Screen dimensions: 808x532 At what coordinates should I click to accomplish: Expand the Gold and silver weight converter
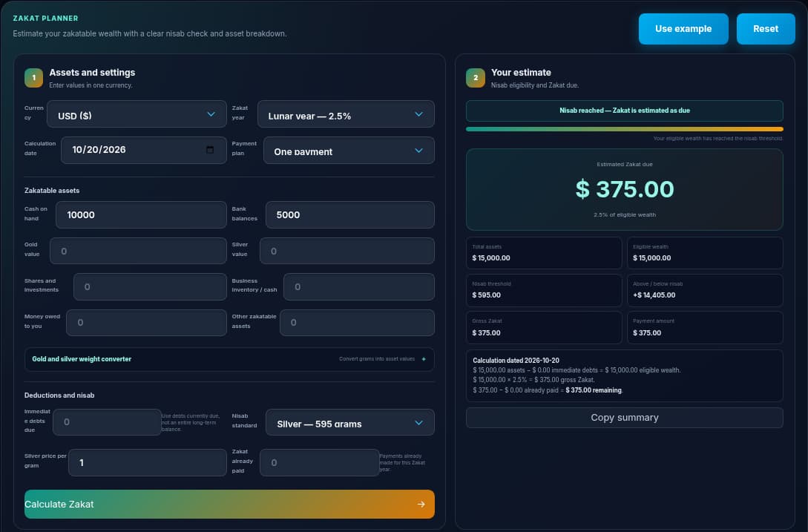229,359
